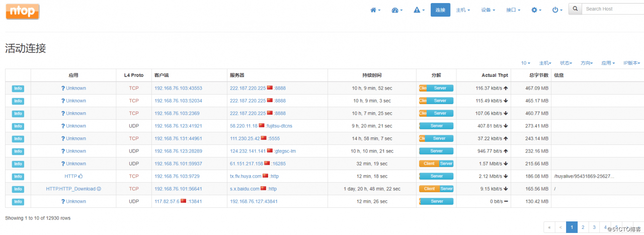Viewport: 644px width, 235px height.
Task: Click Info button for 192.168.76.131:44961 row
Action: click(x=18, y=138)
